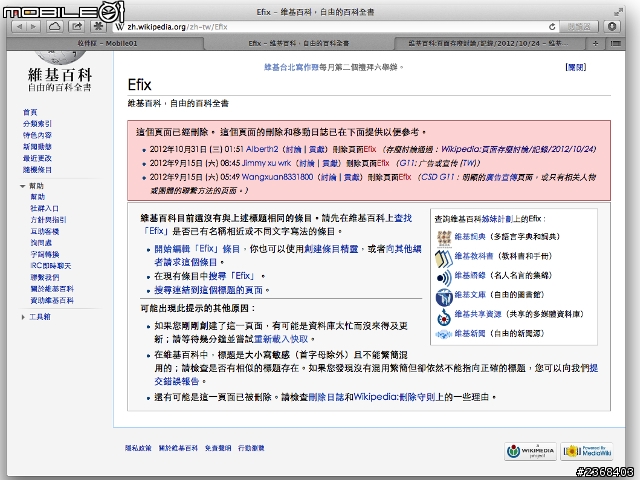
Task: Open the 首頁 sidebar link
Action: tap(30, 112)
